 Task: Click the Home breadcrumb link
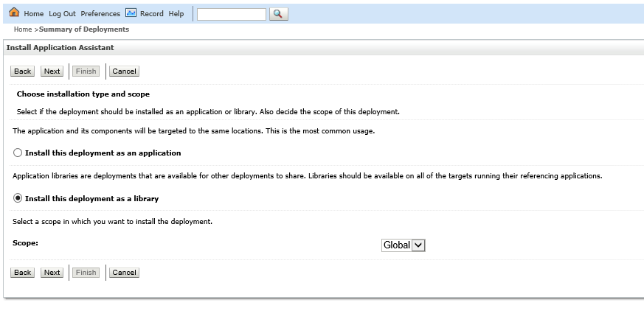tap(23, 29)
